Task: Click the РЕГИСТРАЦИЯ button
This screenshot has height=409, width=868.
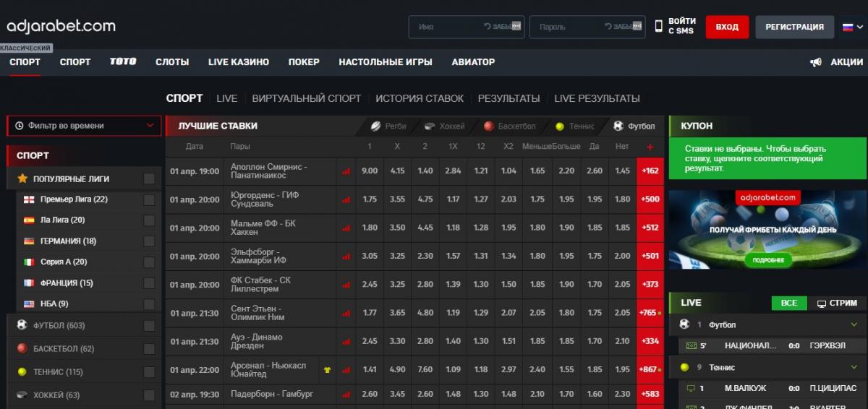Action: 794,27
